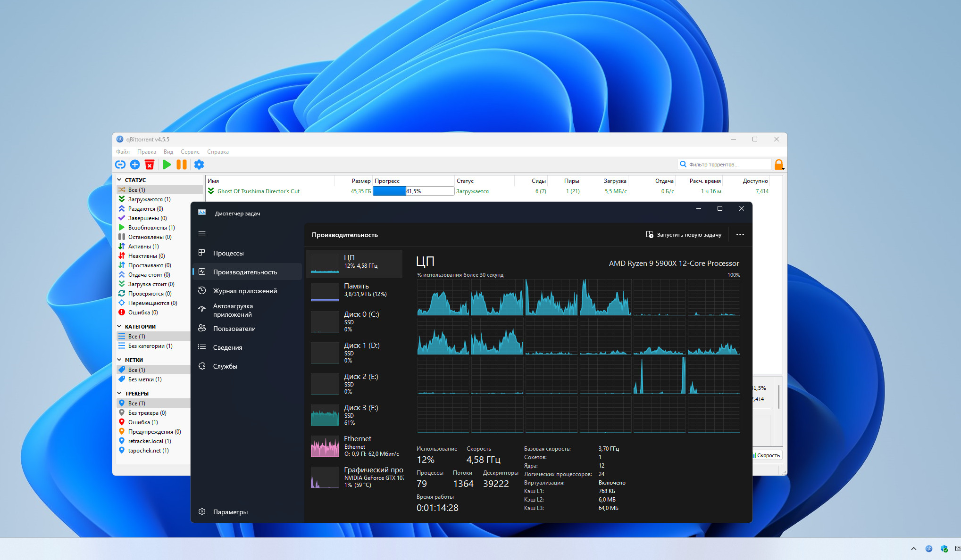Click Windows Security shield tray icon
The width and height of the screenshot is (961, 560).
point(944,549)
